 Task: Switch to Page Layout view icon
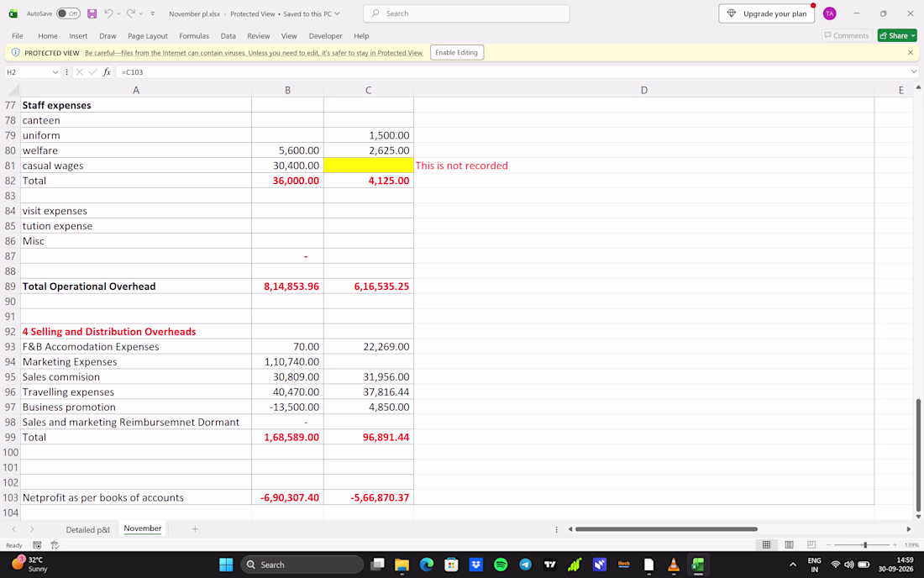pyautogui.click(x=789, y=545)
